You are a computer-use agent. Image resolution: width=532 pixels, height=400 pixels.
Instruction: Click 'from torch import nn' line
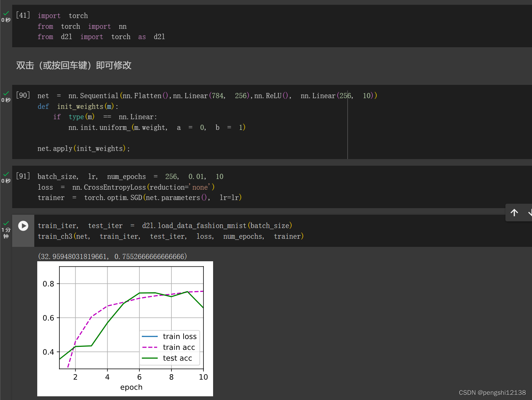point(82,27)
